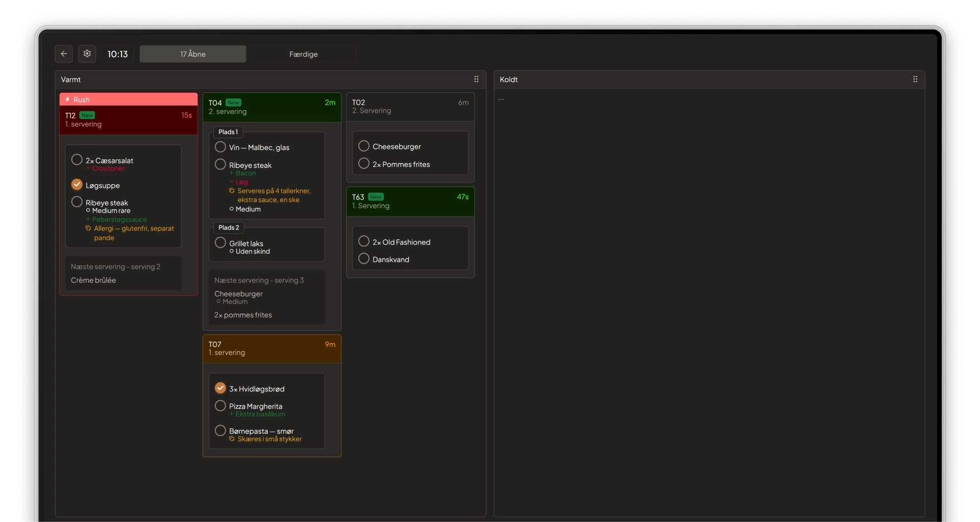Click the Varmt station title
The height and width of the screenshot is (522, 980).
71,80
